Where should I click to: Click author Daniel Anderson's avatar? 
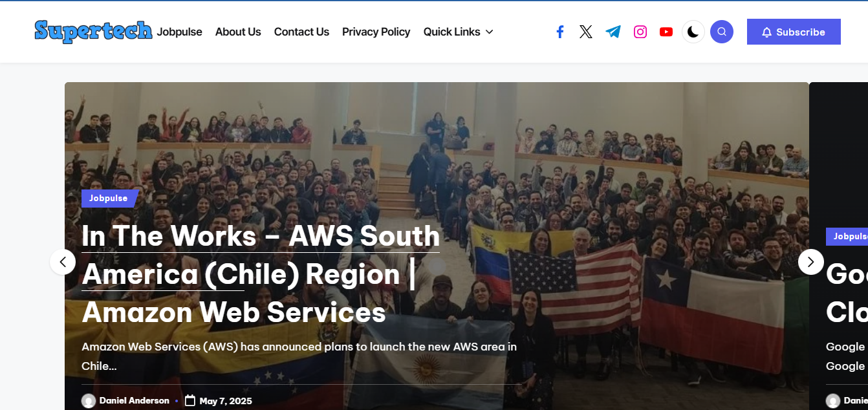pyautogui.click(x=89, y=401)
